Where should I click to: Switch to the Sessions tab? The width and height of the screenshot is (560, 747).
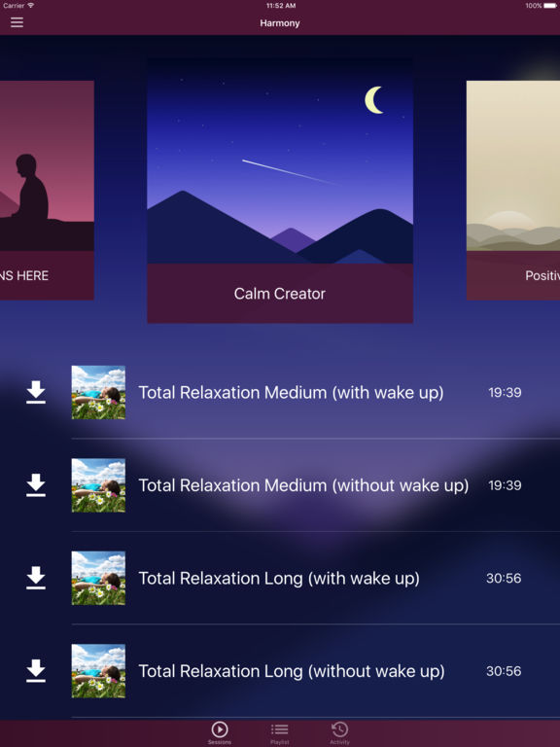(x=220, y=732)
